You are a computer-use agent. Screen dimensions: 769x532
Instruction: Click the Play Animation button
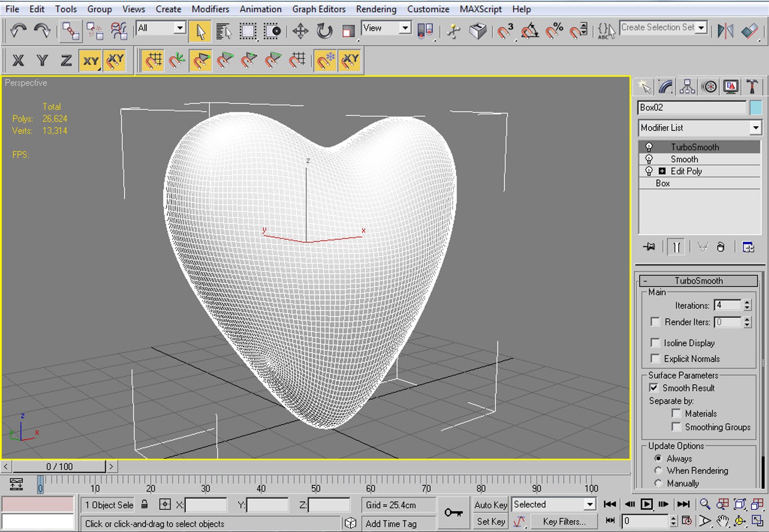click(646, 504)
